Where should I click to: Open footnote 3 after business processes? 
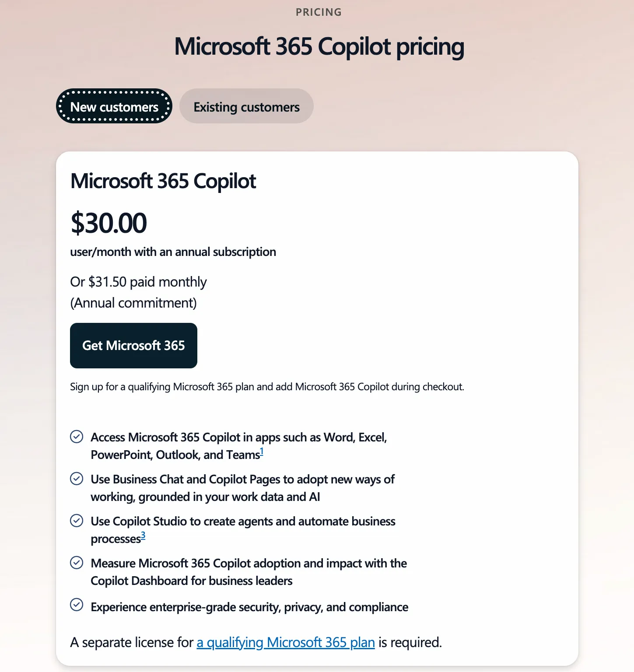143,536
